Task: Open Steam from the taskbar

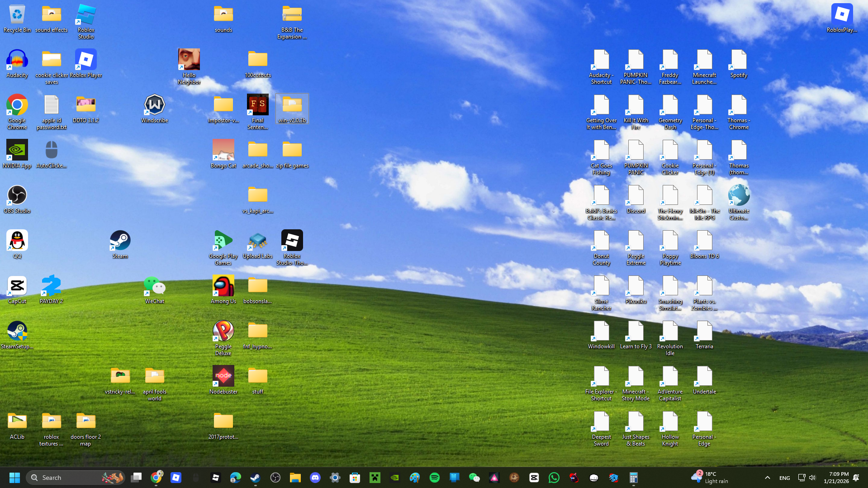Action: (x=255, y=477)
